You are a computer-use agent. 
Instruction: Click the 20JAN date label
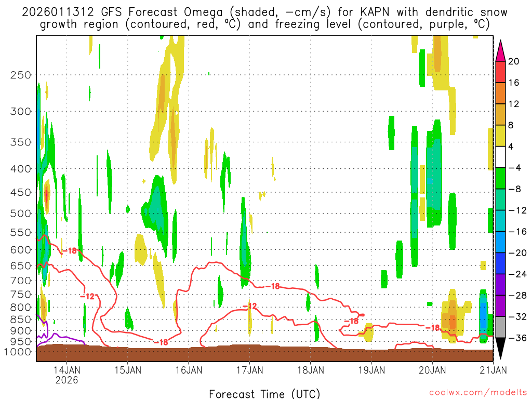pyautogui.click(x=432, y=370)
